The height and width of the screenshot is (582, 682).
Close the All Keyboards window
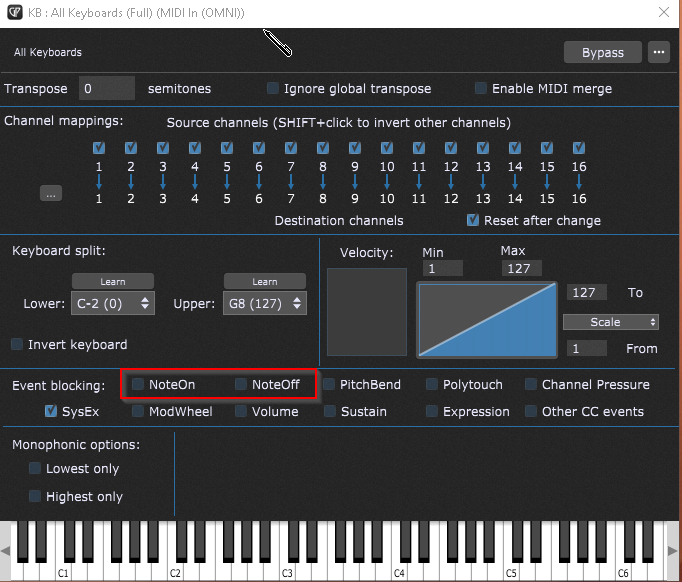tap(662, 12)
